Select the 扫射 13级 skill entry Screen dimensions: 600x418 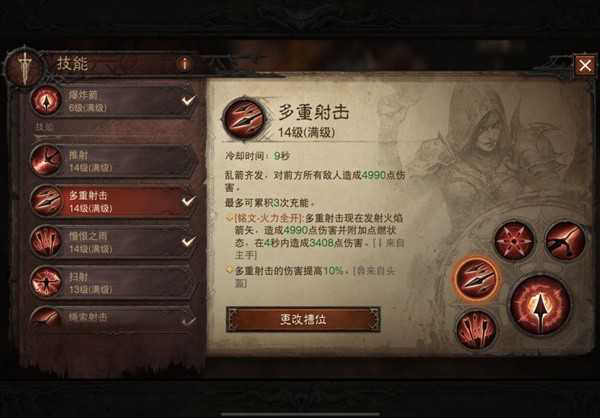114,282
